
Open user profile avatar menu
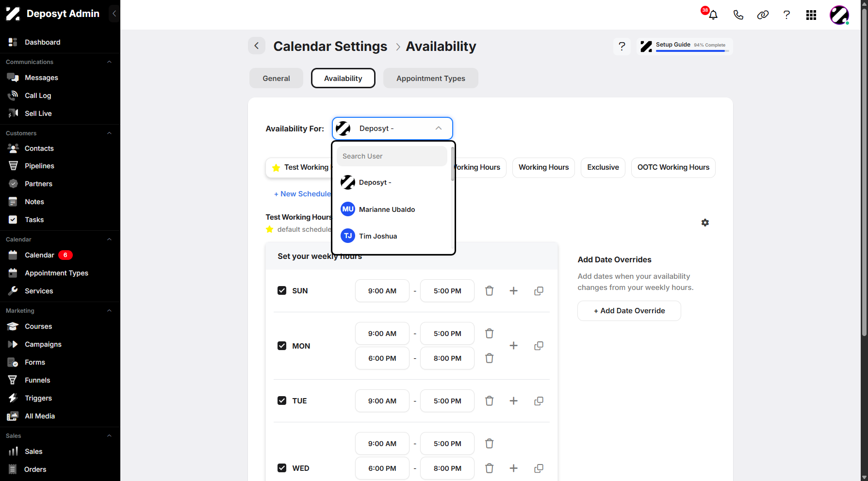[839, 15]
